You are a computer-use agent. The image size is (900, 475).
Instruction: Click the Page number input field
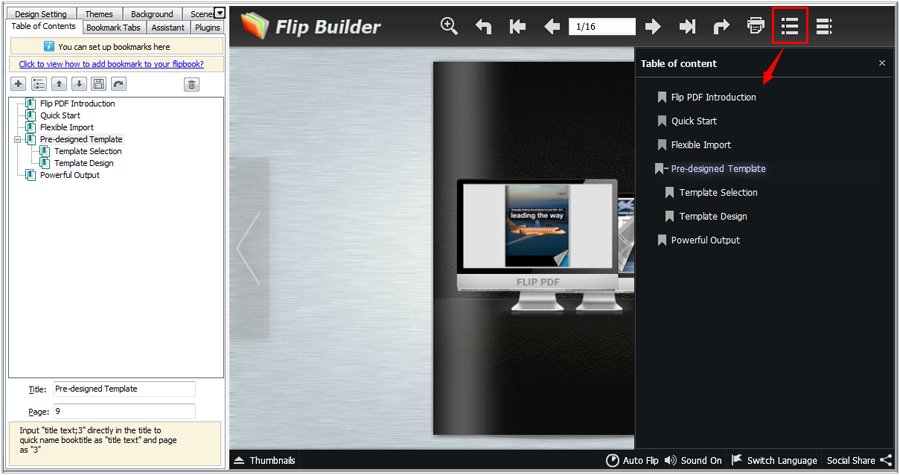coord(125,411)
